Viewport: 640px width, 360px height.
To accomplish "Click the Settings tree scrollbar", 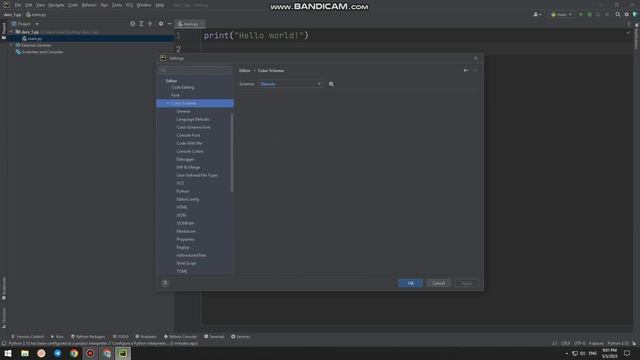I will 232,153.
